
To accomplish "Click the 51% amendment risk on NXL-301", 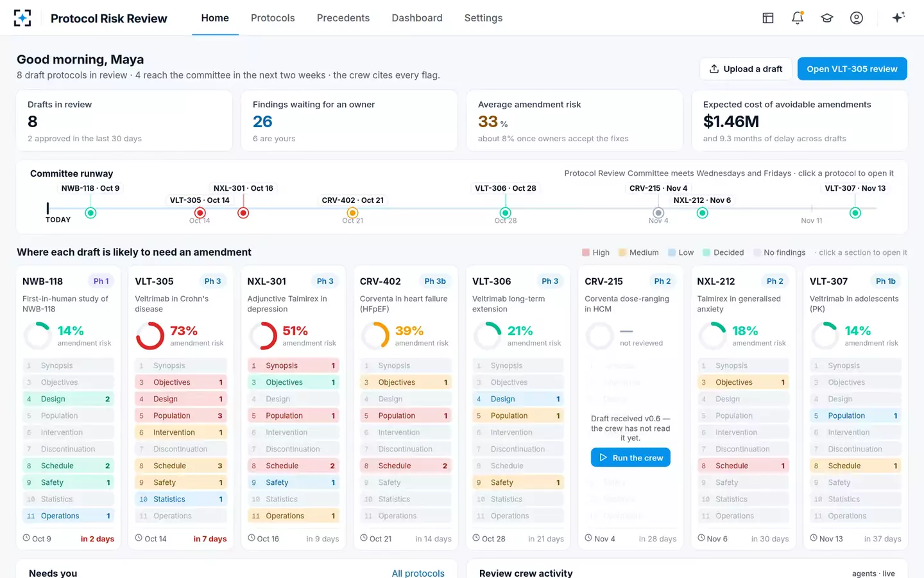I will click(x=295, y=331).
